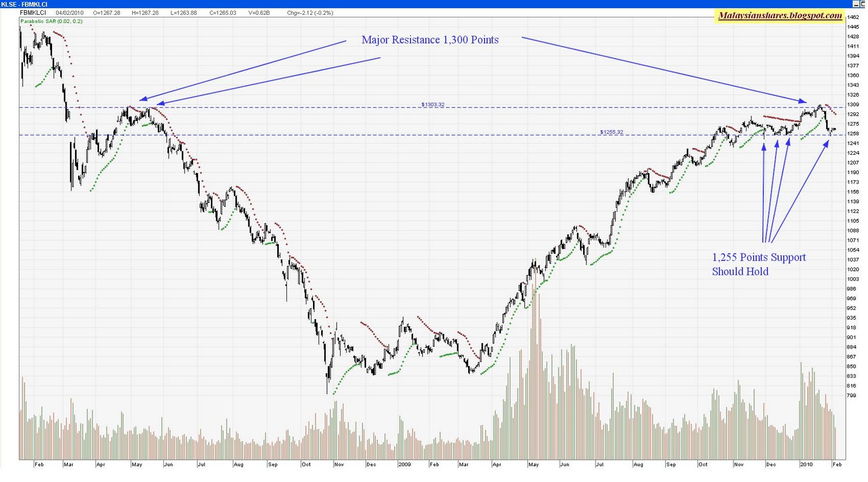Click the $1255.32 support line label

click(611, 132)
